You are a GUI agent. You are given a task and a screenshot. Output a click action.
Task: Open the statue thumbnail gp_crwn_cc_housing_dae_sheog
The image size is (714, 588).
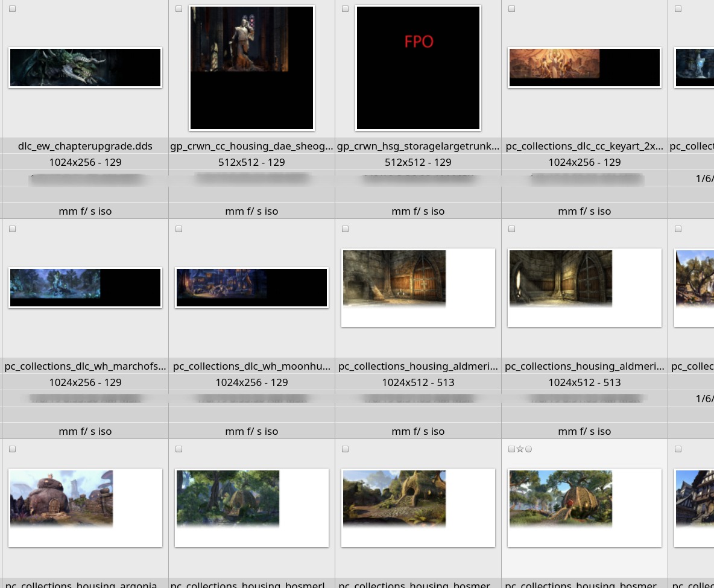coord(251,68)
